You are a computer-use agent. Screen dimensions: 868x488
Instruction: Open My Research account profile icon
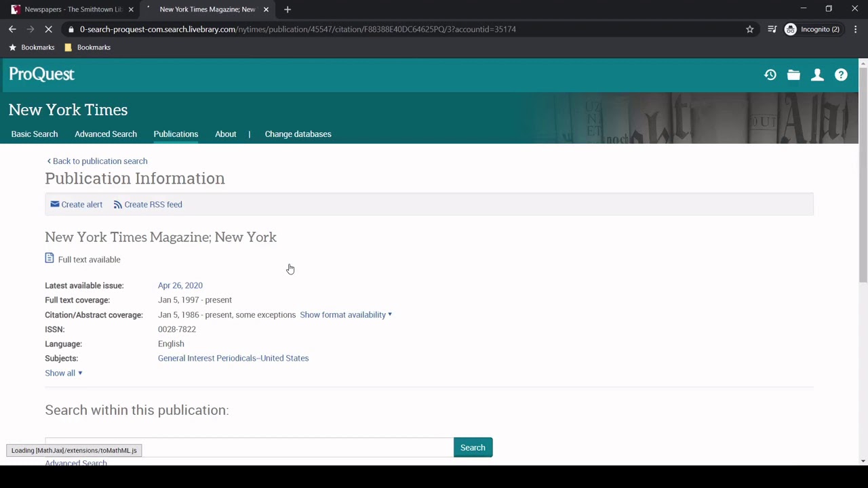click(817, 75)
